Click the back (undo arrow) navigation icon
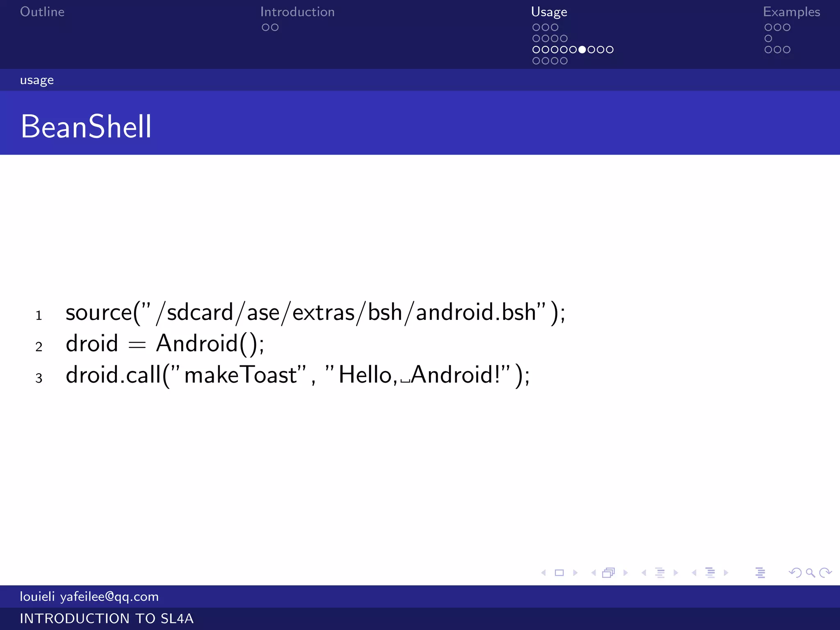 tap(795, 573)
